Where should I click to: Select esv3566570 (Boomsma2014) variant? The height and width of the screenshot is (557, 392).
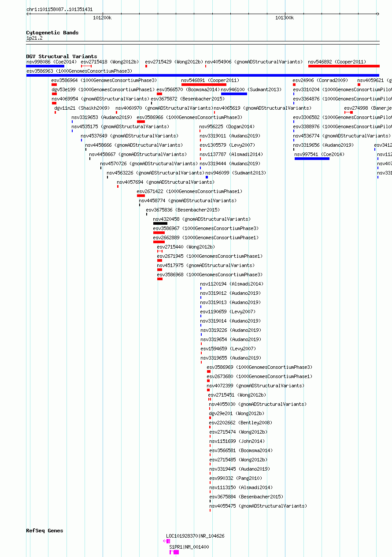click(188, 90)
